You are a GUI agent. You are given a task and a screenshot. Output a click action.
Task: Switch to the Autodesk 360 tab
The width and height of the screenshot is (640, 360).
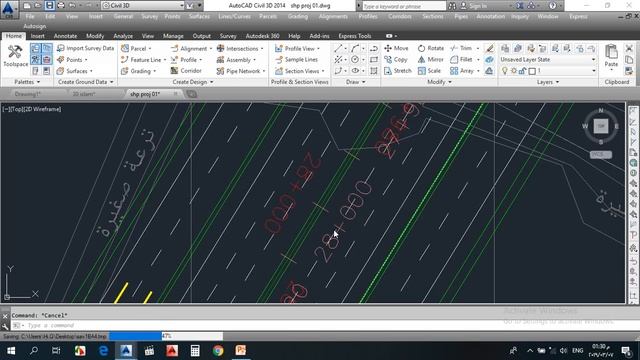coord(262,36)
